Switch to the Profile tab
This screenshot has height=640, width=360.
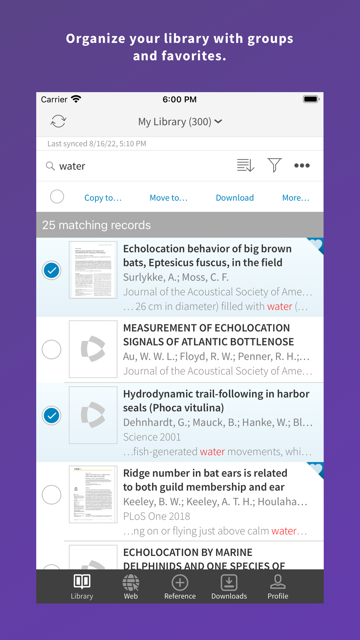click(278, 587)
